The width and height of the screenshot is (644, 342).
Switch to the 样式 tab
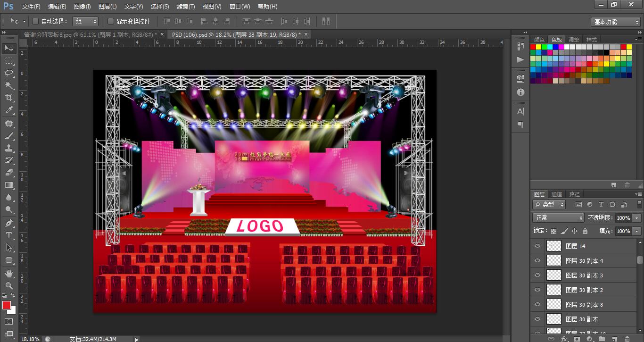coord(592,40)
